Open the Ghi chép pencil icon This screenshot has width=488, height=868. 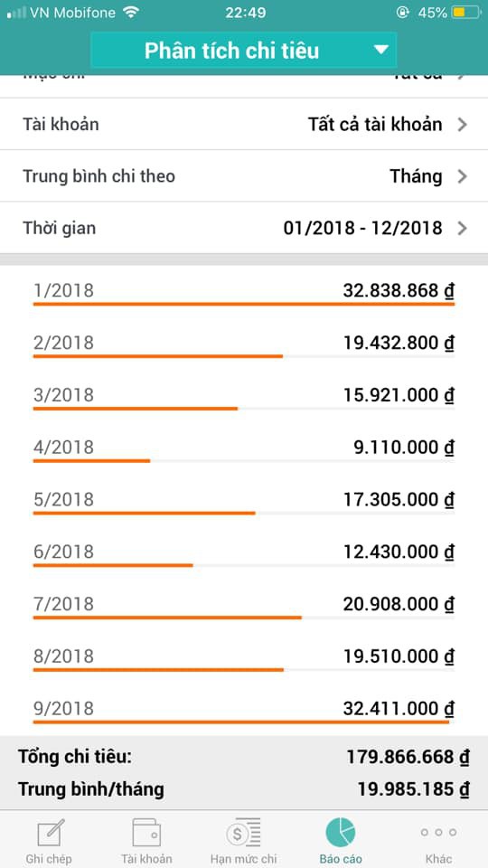point(51,833)
